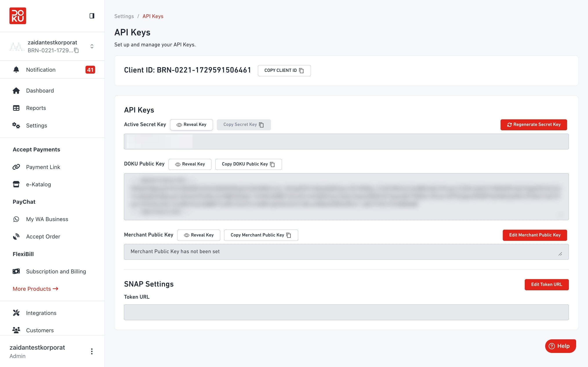Reveal the Merchant Public Key
Viewport: 588px width, 367px height.
[x=198, y=235]
